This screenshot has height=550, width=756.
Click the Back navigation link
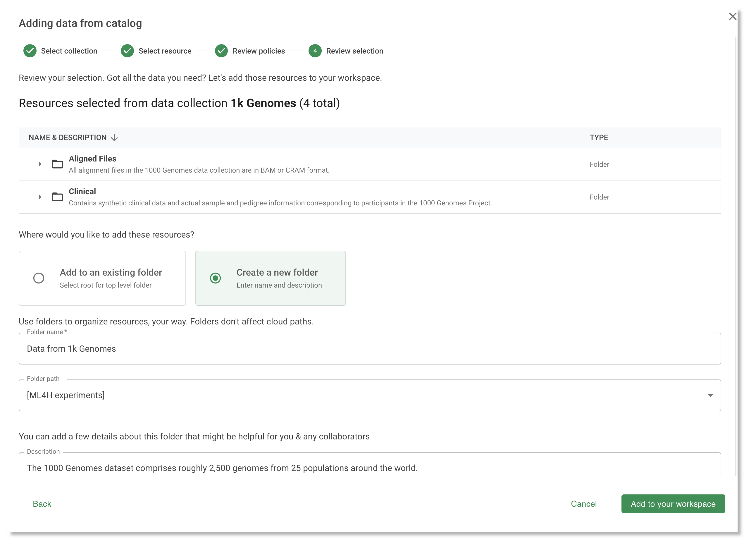tap(41, 503)
